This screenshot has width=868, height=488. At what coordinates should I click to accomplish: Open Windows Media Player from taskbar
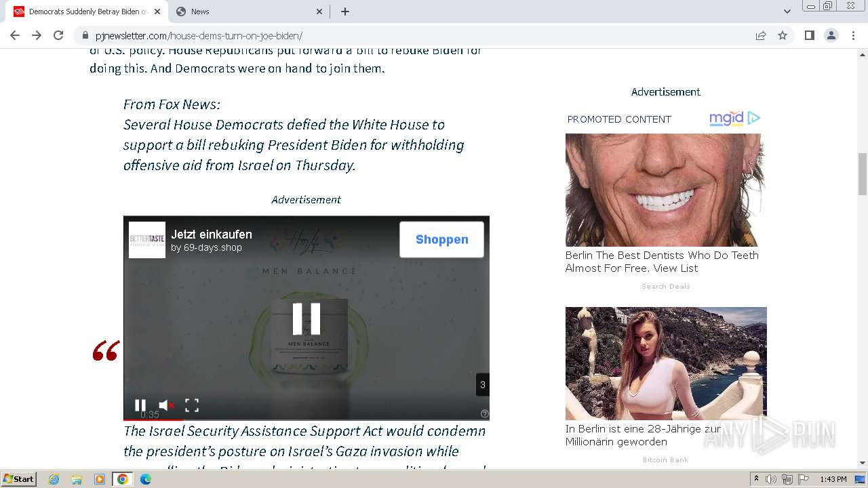[x=100, y=479]
